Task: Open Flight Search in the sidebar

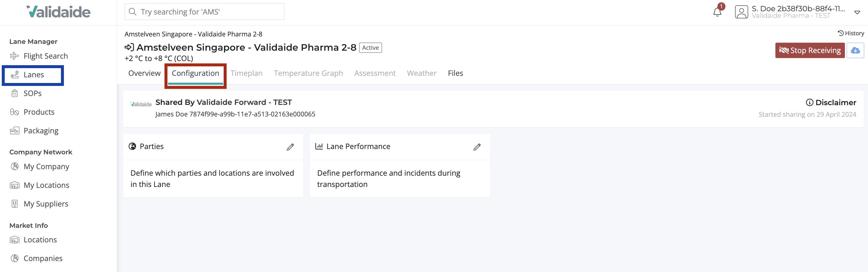Action: tap(46, 56)
